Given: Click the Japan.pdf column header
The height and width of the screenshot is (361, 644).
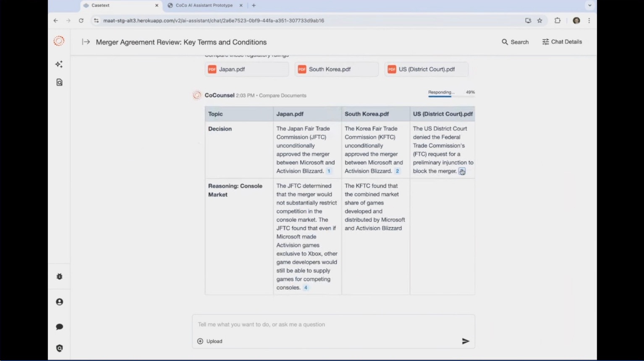Looking at the screenshot, I should [x=307, y=114].
